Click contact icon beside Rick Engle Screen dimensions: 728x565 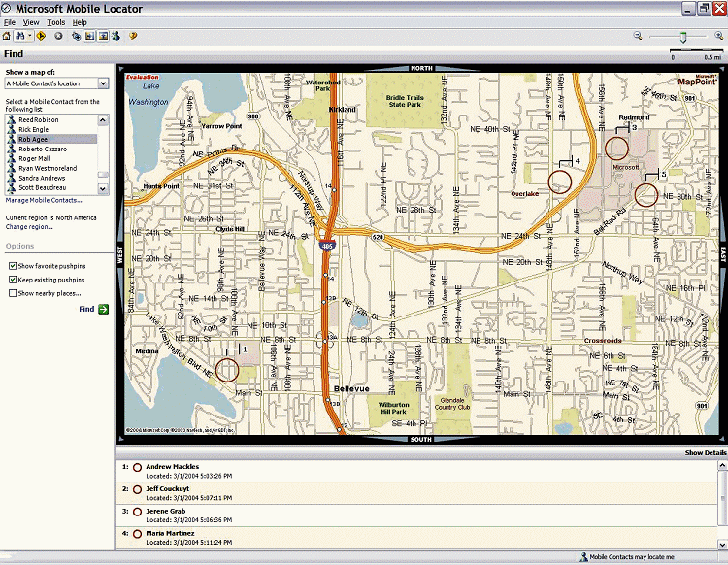(x=11, y=129)
